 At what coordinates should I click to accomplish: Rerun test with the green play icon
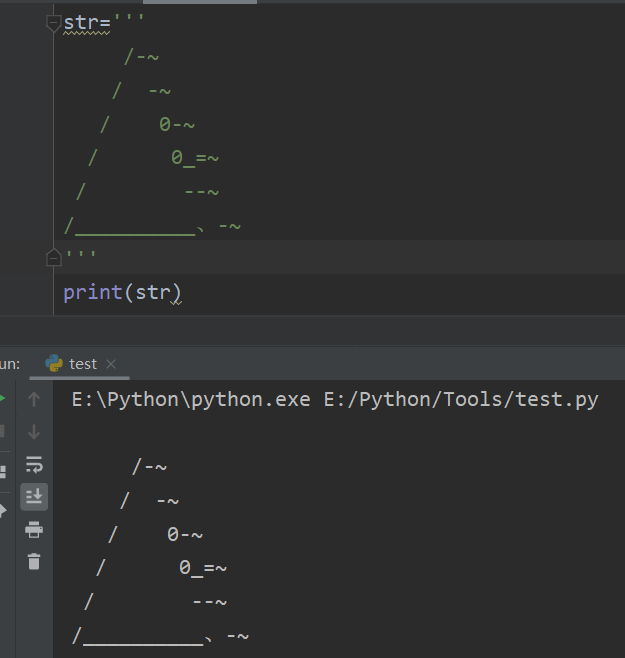[3, 399]
